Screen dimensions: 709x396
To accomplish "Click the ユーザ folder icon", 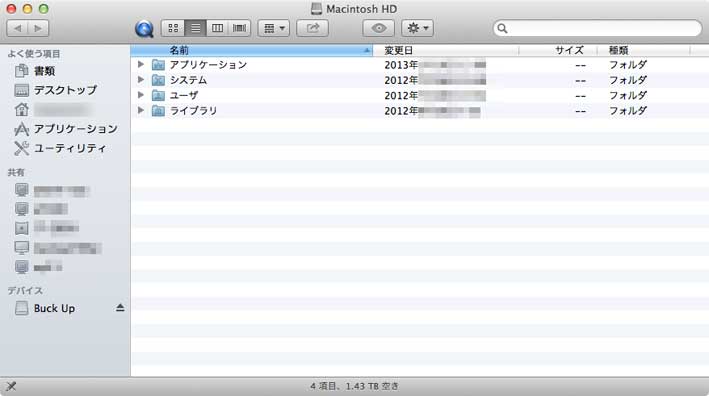I will pyautogui.click(x=158, y=95).
